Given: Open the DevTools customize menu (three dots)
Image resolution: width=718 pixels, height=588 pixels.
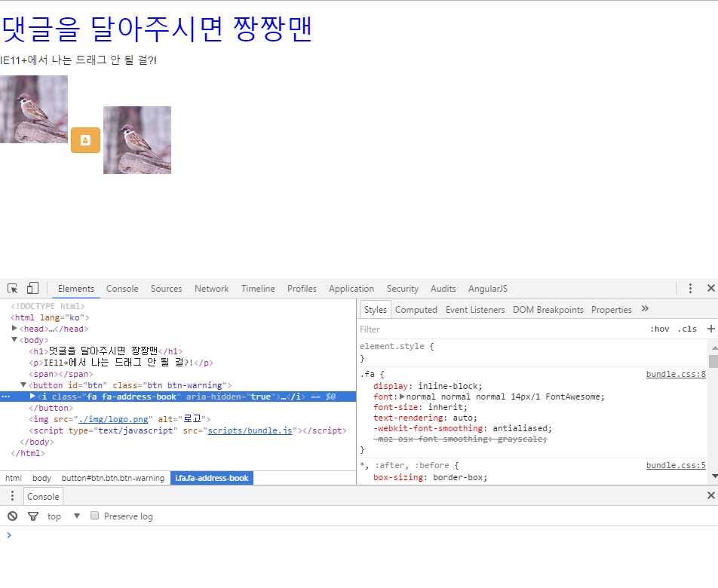Looking at the screenshot, I should click(x=690, y=288).
